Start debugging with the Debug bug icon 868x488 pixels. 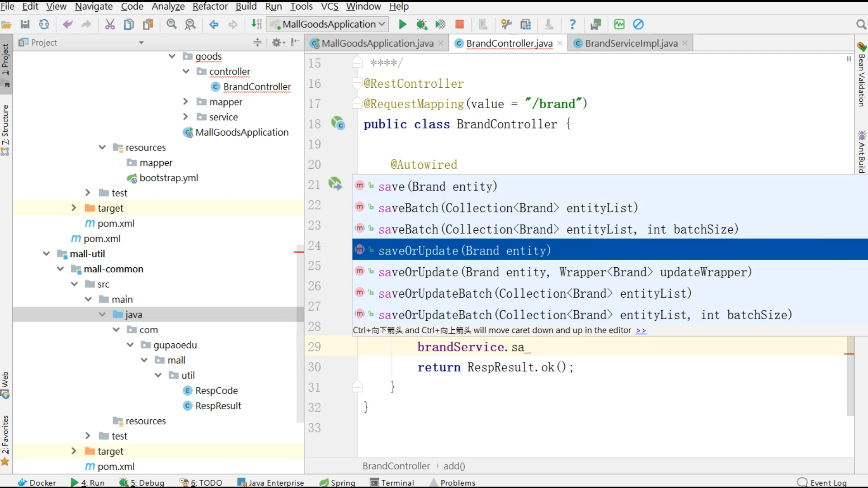(x=421, y=24)
